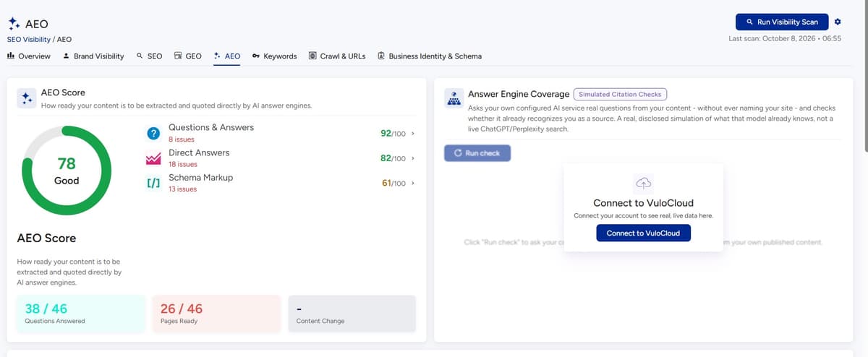Expand the Questions & Answers 92/100 chevron
This screenshot has width=868, height=357.
click(412, 134)
